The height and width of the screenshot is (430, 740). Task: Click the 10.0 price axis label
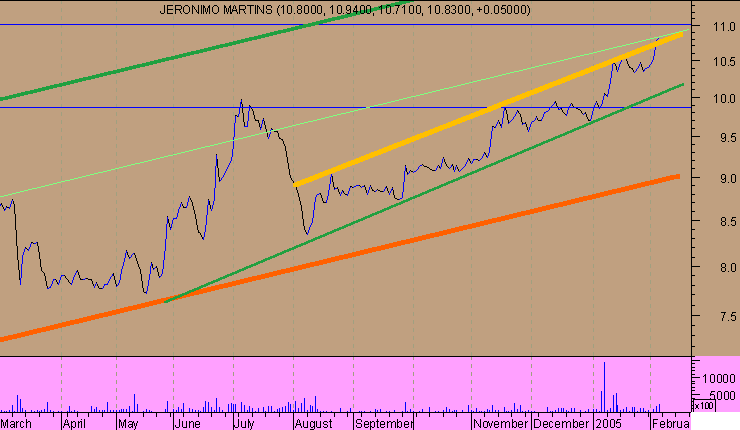[723, 99]
